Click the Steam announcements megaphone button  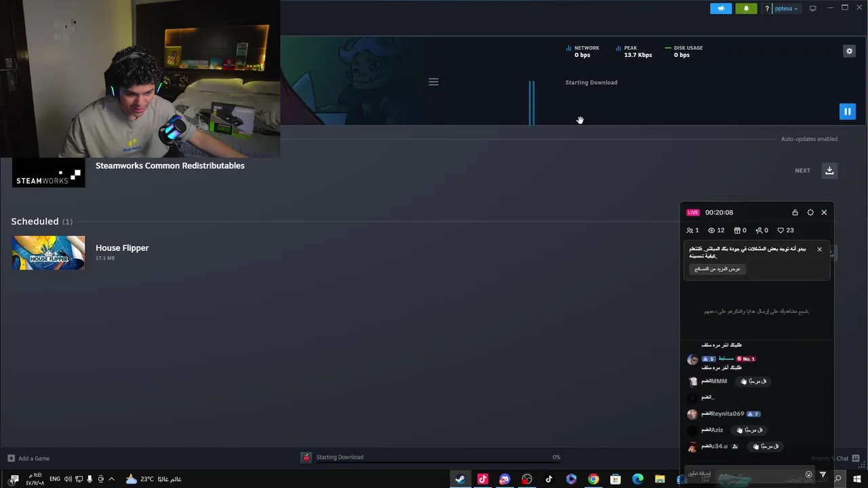721,8
